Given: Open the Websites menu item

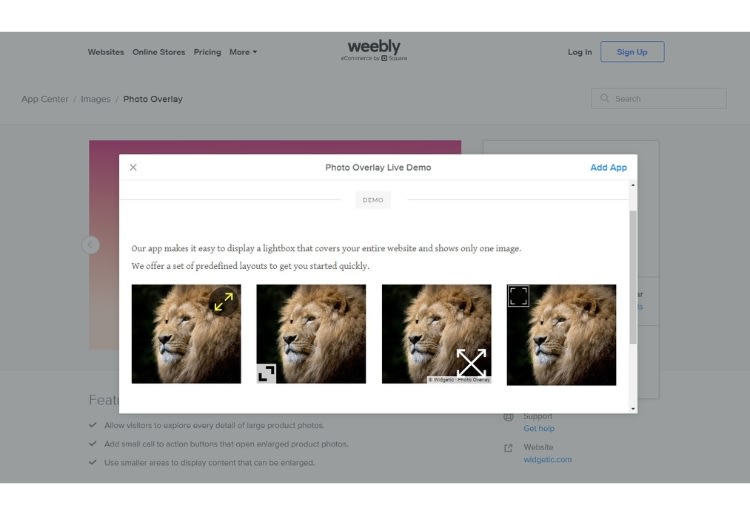Looking at the screenshot, I should [106, 52].
